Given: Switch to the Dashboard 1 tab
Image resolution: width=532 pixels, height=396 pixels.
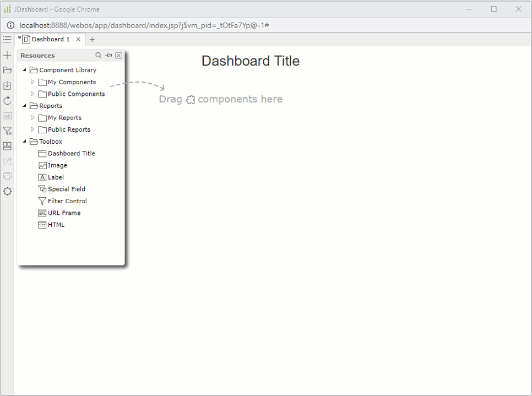Looking at the screenshot, I should point(50,39).
